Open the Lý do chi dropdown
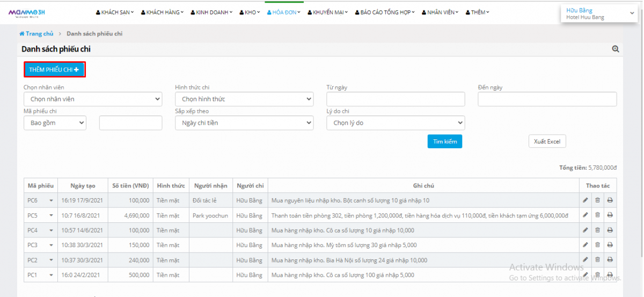 pyautogui.click(x=396, y=123)
